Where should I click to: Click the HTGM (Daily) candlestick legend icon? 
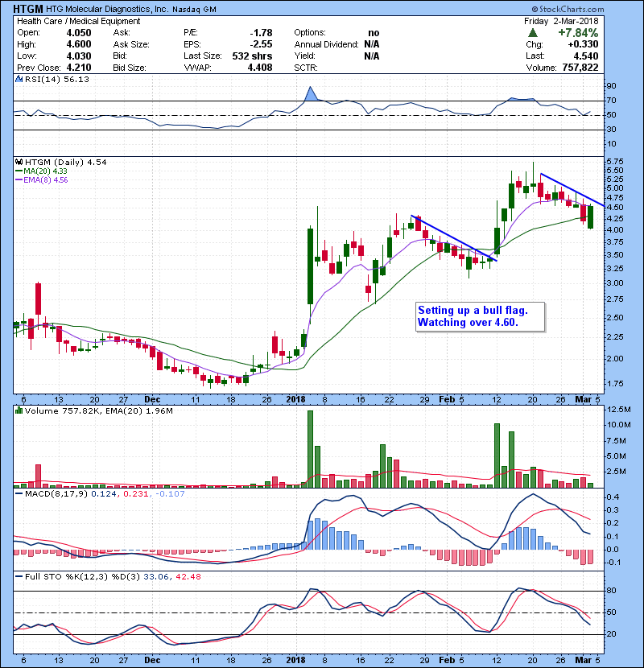point(19,162)
